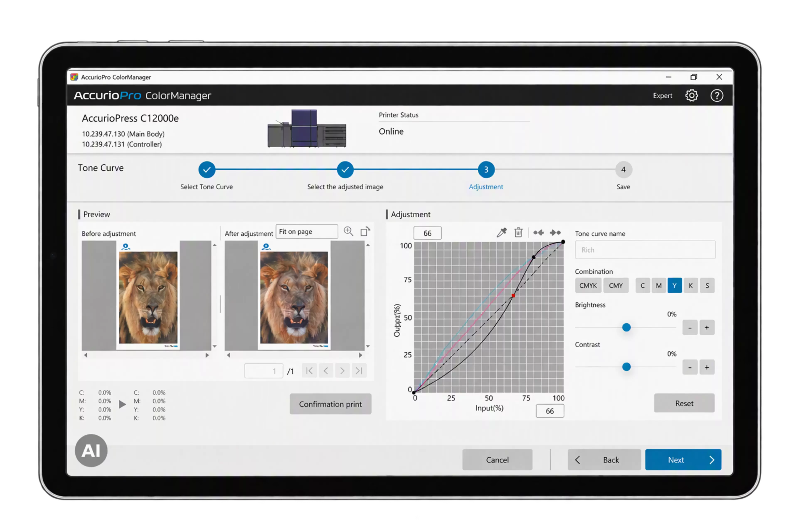The height and width of the screenshot is (532, 798).
Task: Select the M channel button
Action: [659, 285]
